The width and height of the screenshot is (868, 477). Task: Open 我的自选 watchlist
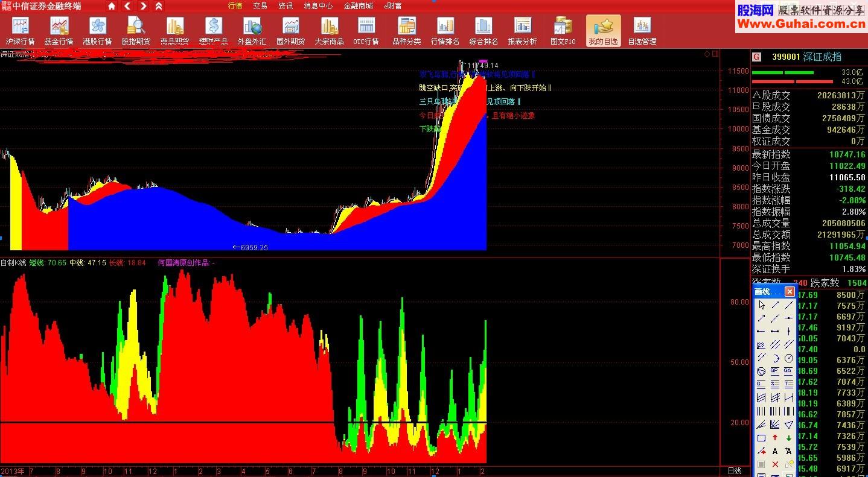603,30
